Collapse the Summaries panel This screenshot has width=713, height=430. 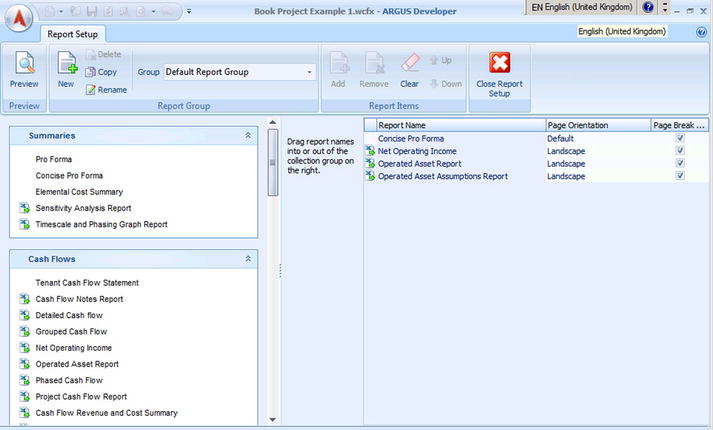[248, 135]
